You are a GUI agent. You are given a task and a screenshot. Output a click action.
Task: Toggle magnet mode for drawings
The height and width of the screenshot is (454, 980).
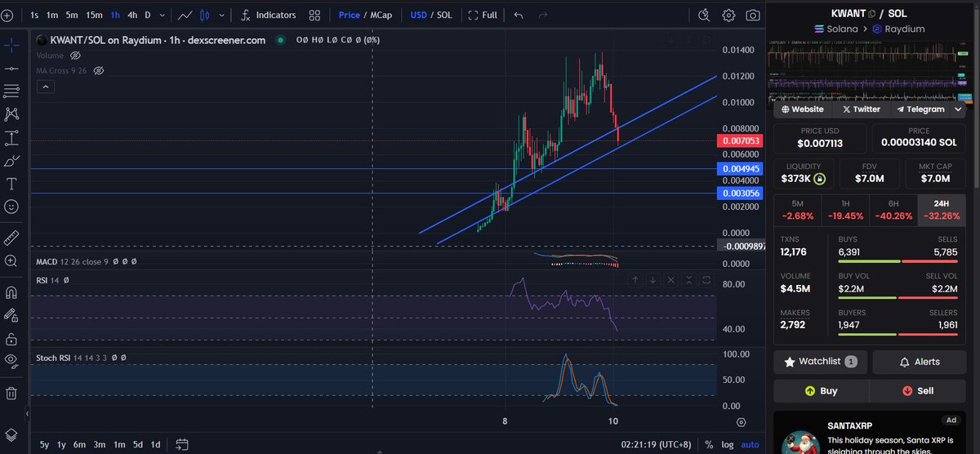click(11, 292)
